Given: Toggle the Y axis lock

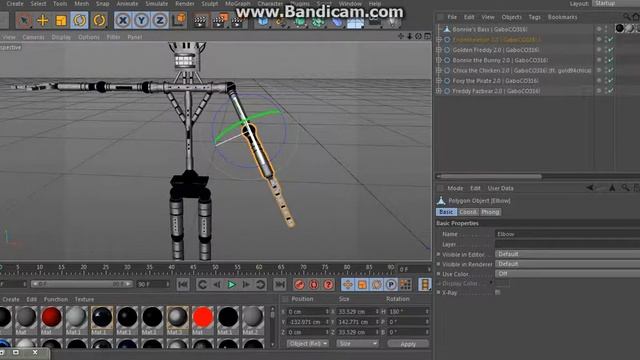Looking at the screenshot, I should [141, 20].
